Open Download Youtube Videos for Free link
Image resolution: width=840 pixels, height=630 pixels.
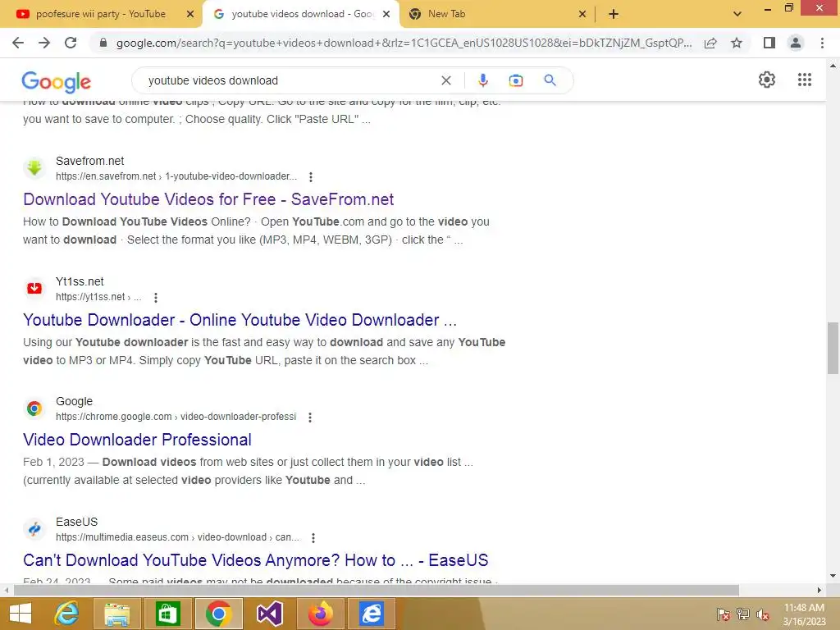click(208, 199)
